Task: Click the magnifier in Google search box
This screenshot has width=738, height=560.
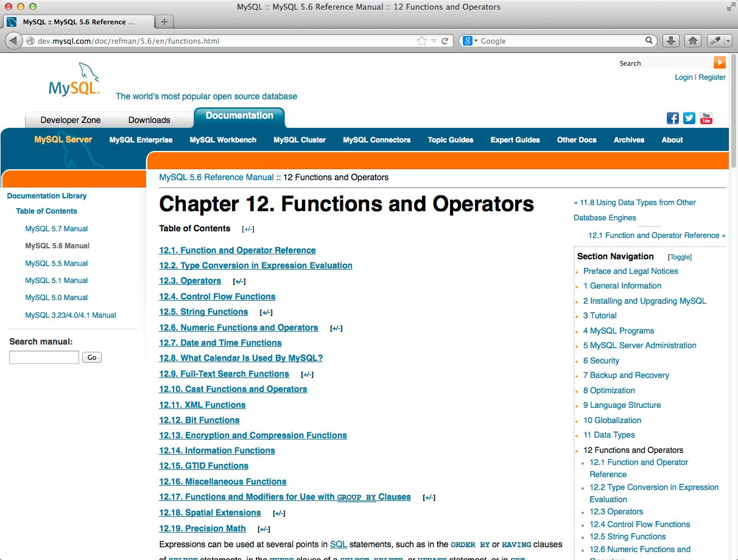Action: tap(649, 41)
